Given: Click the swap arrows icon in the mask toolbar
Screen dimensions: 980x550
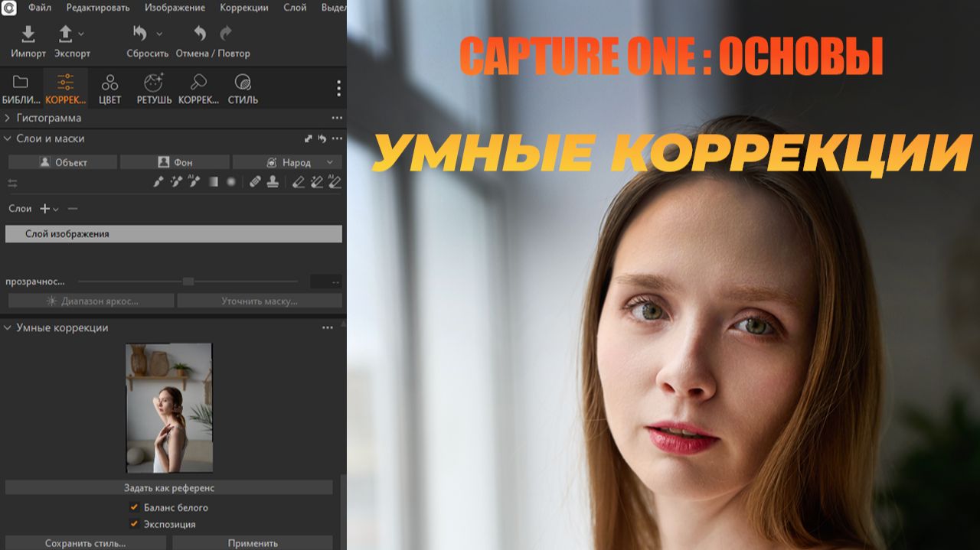Looking at the screenshot, I should (12, 183).
